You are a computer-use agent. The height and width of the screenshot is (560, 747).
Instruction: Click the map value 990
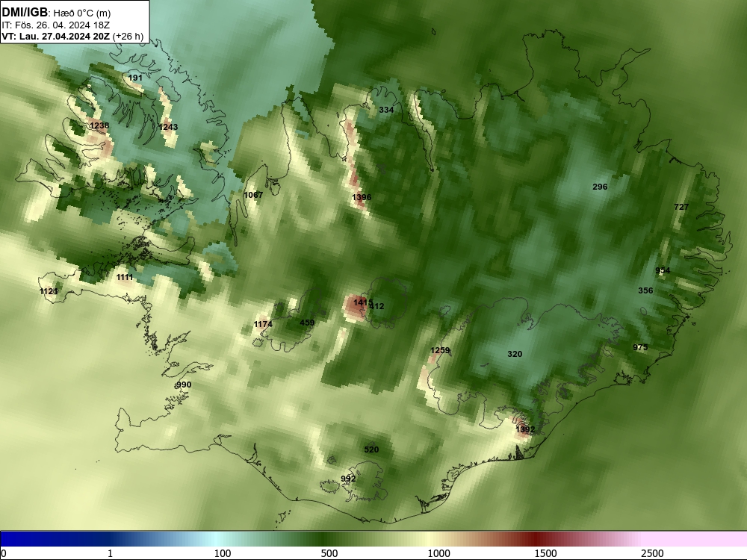point(184,385)
